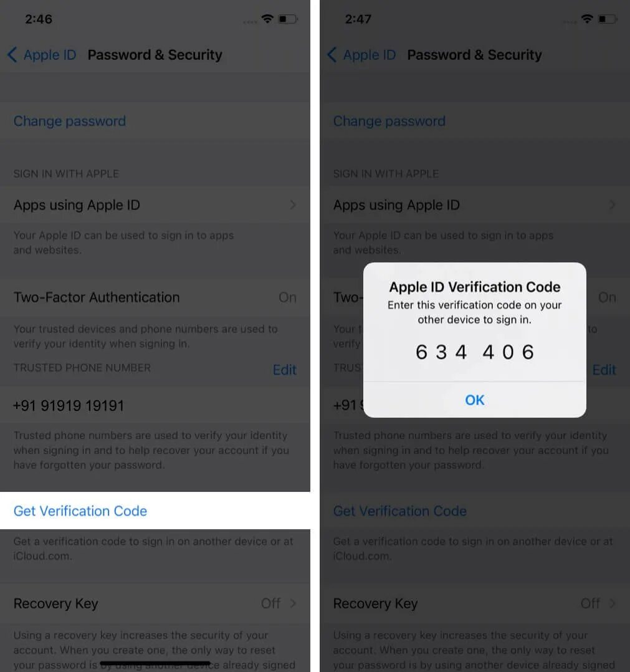Tap the battery icon in the right status bar

click(x=608, y=19)
